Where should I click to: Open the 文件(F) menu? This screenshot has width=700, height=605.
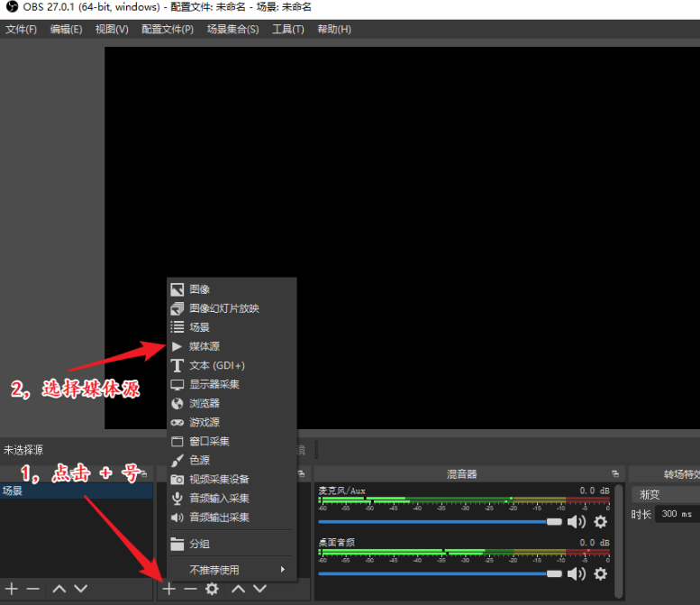(x=21, y=30)
